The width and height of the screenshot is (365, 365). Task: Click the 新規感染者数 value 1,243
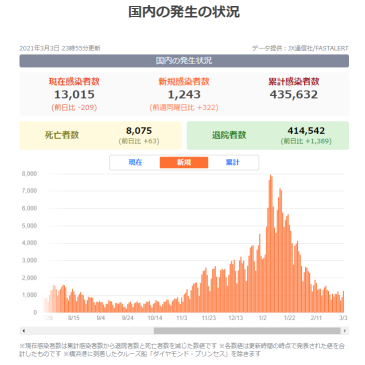(x=184, y=95)
